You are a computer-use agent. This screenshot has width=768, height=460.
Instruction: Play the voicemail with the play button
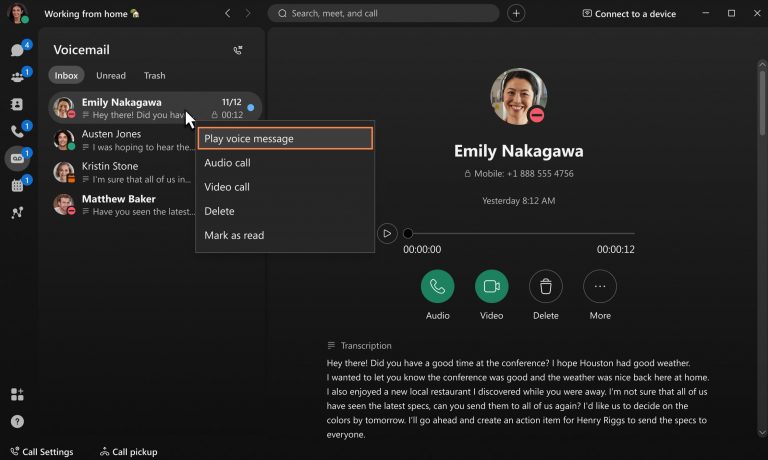387,233
